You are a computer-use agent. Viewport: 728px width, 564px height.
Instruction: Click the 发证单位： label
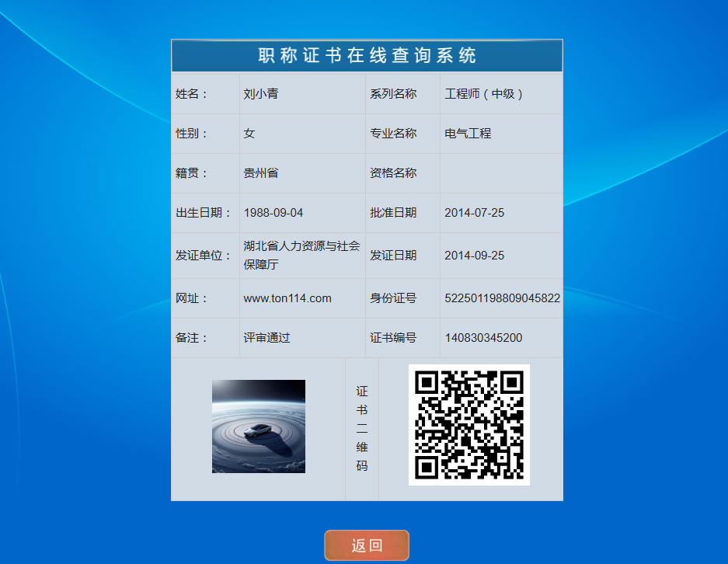click(203, 256)
